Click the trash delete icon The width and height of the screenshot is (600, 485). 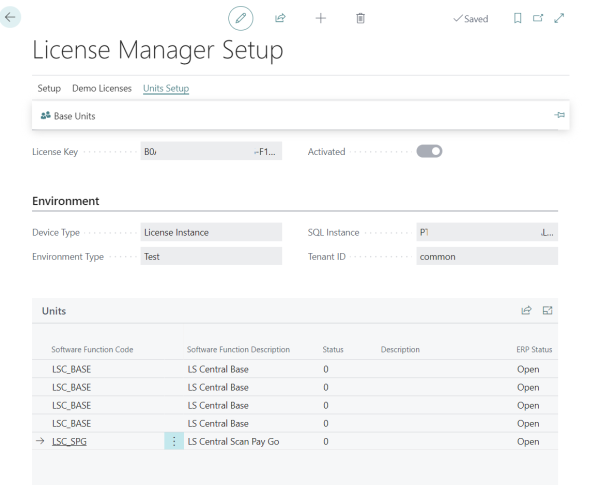(360, 19)
